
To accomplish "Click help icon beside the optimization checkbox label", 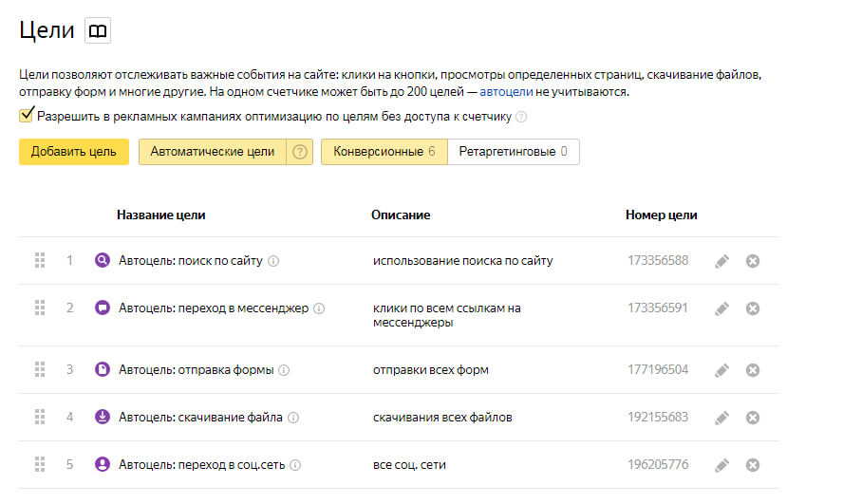I will (521, 117).
